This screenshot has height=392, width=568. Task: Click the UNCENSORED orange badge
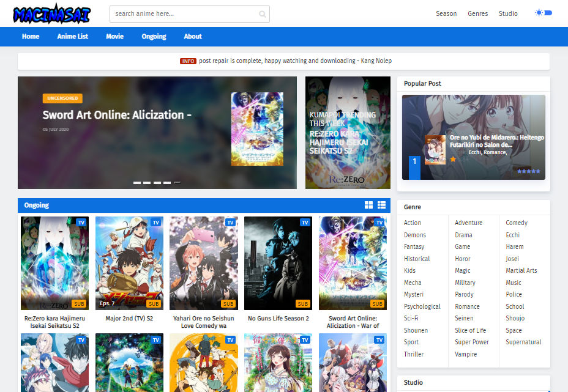coord(62,98)
